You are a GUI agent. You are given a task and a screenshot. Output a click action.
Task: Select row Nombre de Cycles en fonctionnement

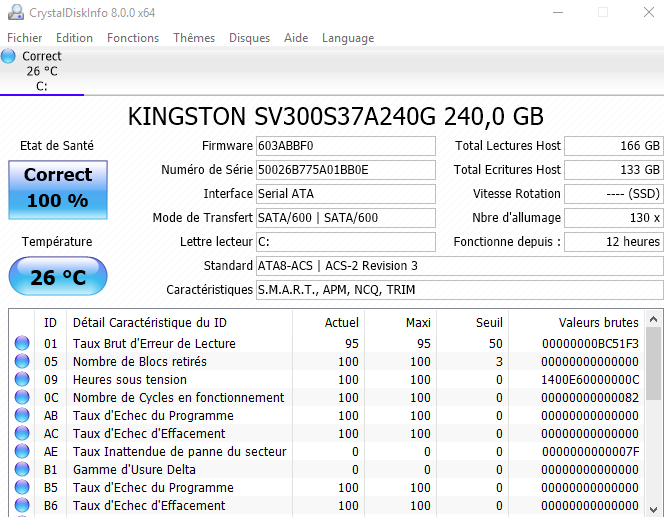326,398
